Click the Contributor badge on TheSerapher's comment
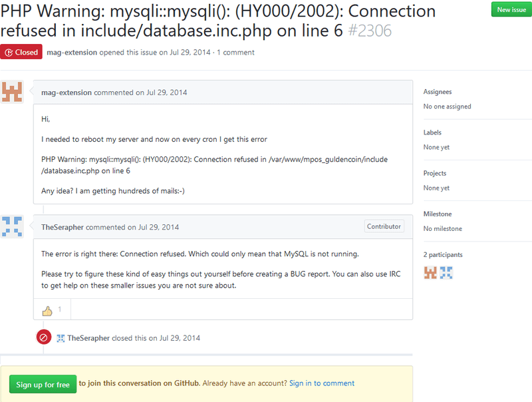Image resolution: width=532 pixels, height=402 pixels. tap(384, 226)
